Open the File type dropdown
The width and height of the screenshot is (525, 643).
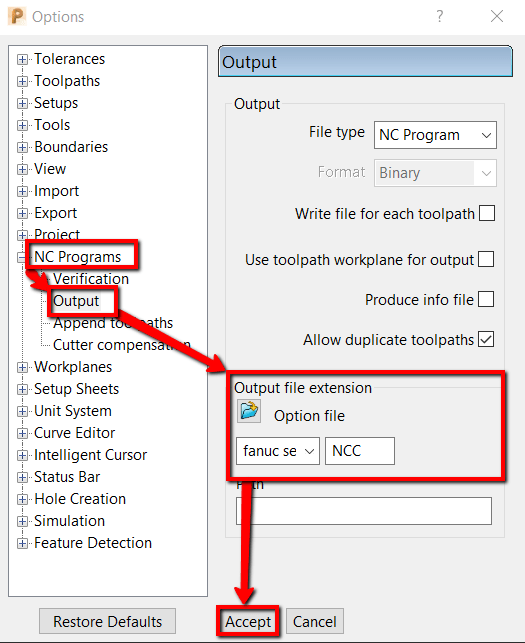click(x=435, y=135)
